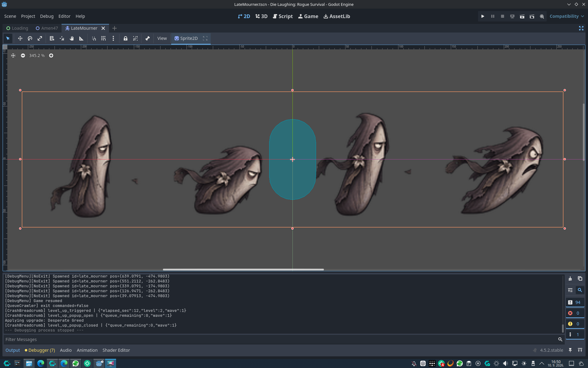The height and width of the screenshot is (368, 588).
Task: Toggle error messages filter
Action: pyautogui.click(x=575, y=313)
